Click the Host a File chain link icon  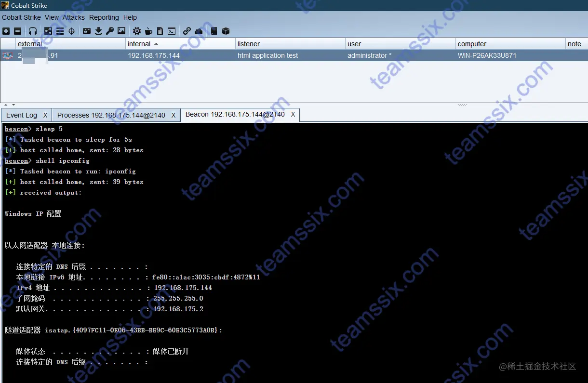(x=187, y=31)
